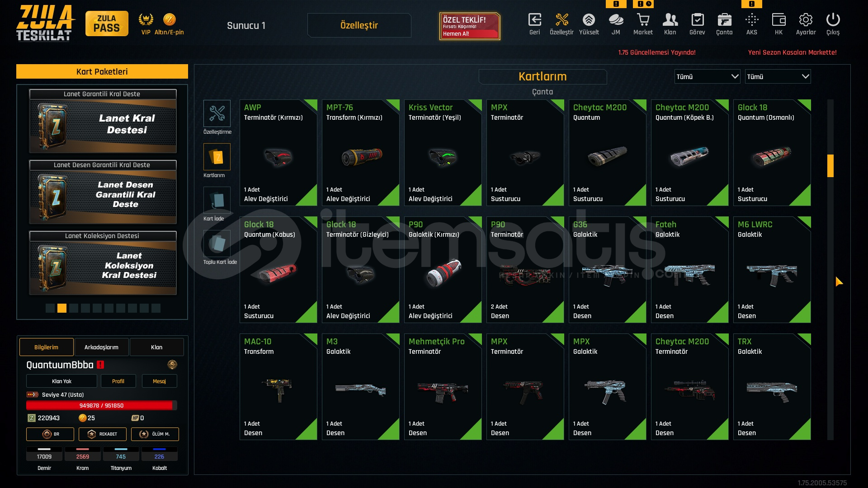Switch to the Arkadaşlarım tab
Image resolution: width=868 pixels, height=488 pixels.
(x=101, y=347)
